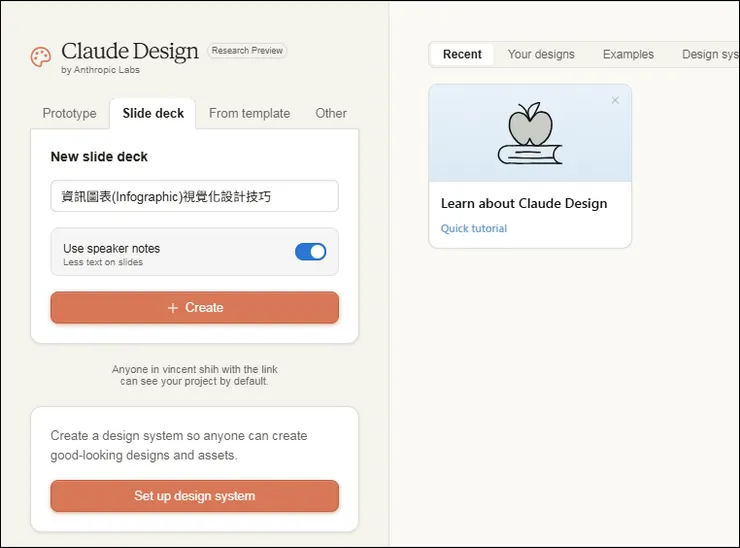740x548 pixels.
Task: Open the Quick tutorial link
Action: point(474,229)
